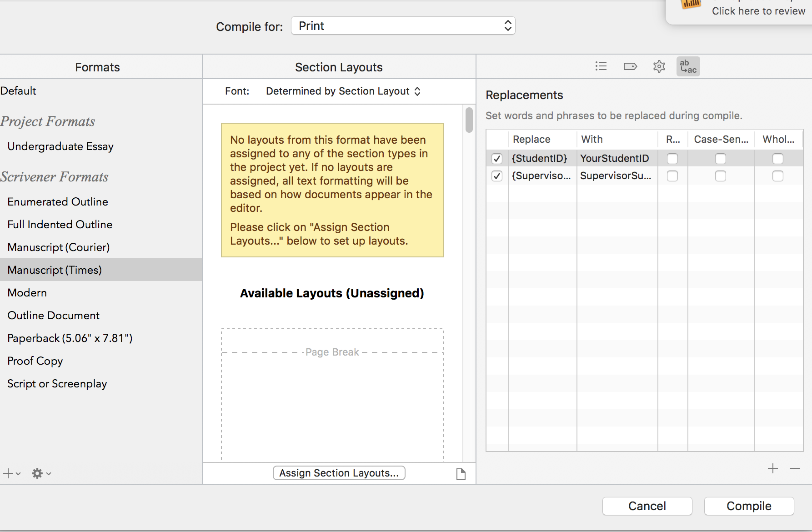Select the Replacements ab/ac icon tab
This screenshot has height=532, width=812.
pos(688,66)
